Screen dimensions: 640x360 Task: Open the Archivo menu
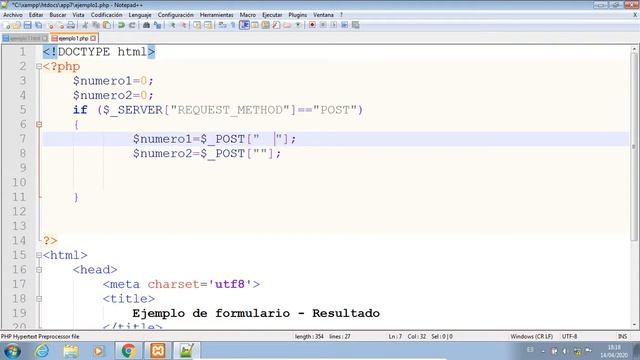point(13,15)
